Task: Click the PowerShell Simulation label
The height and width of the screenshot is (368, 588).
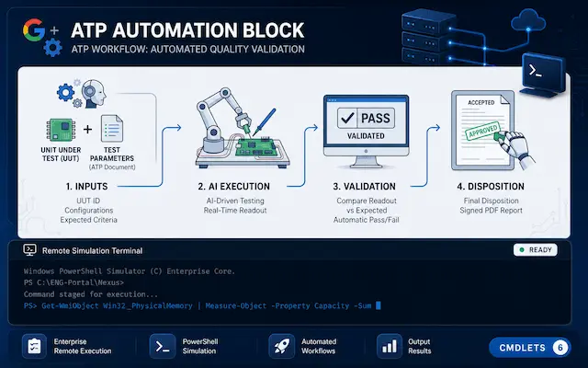Action: [x=200, y=346]
